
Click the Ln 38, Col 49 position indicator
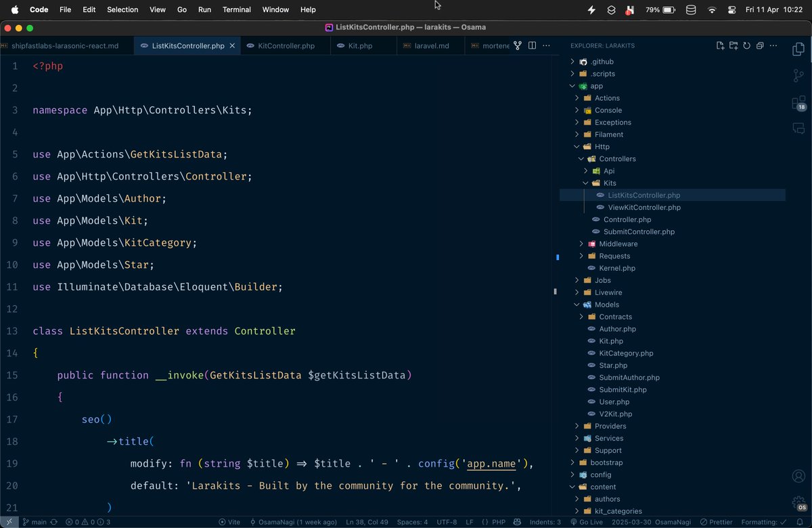pyautogui.click(x=367, y=522)
